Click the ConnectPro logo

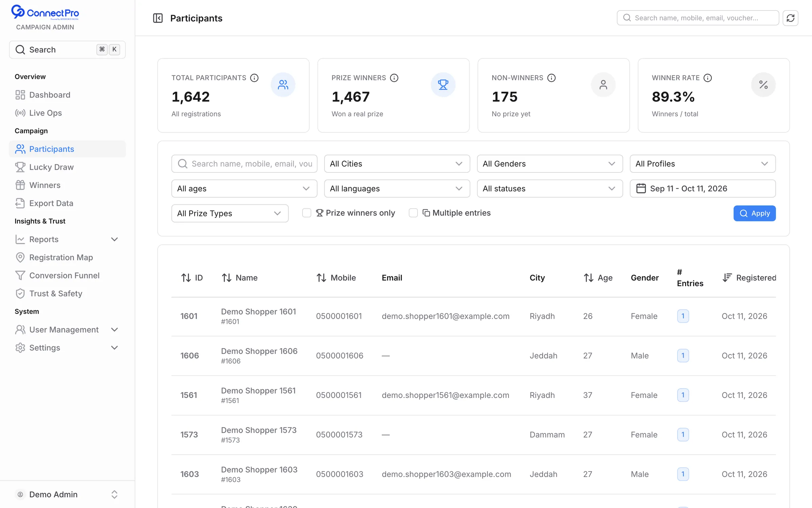coord(45,13)
